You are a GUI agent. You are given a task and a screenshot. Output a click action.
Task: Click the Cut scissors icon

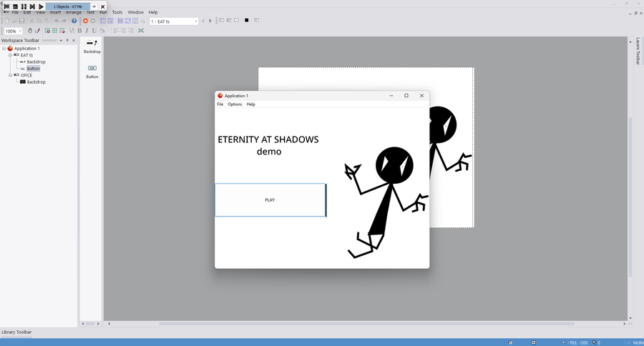point(31,21)
